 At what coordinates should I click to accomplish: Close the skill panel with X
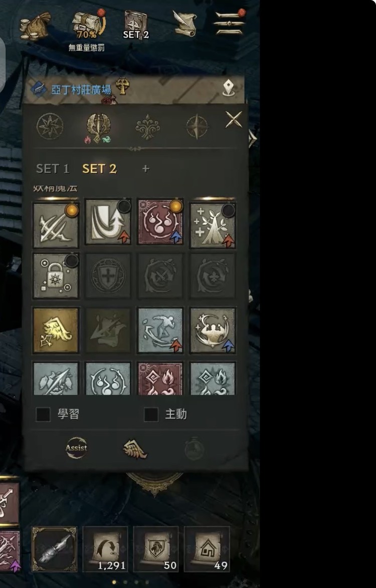point(234,120)
